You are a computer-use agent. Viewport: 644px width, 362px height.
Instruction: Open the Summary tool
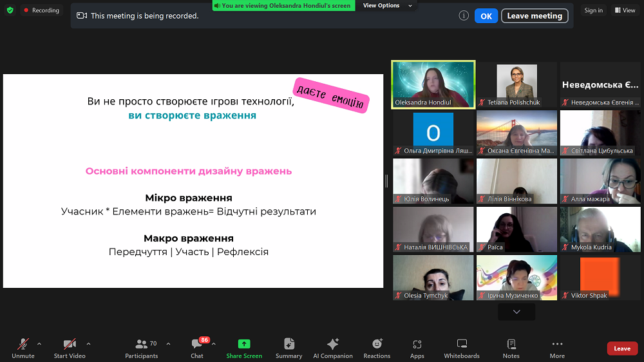tap(289, 344)
